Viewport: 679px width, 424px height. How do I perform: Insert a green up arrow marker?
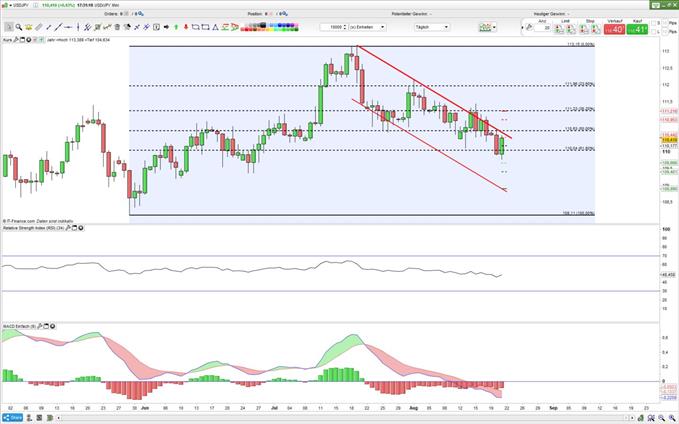(176, 27)
